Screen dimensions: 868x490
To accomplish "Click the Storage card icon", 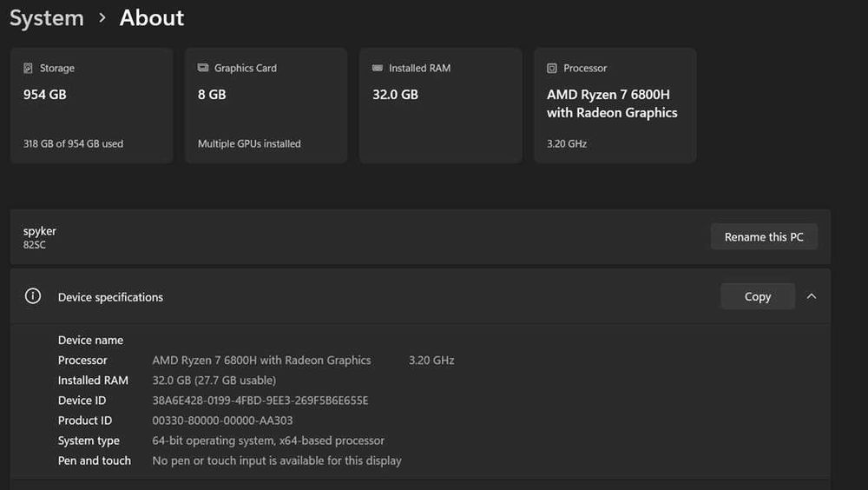I will coord(28,68).
